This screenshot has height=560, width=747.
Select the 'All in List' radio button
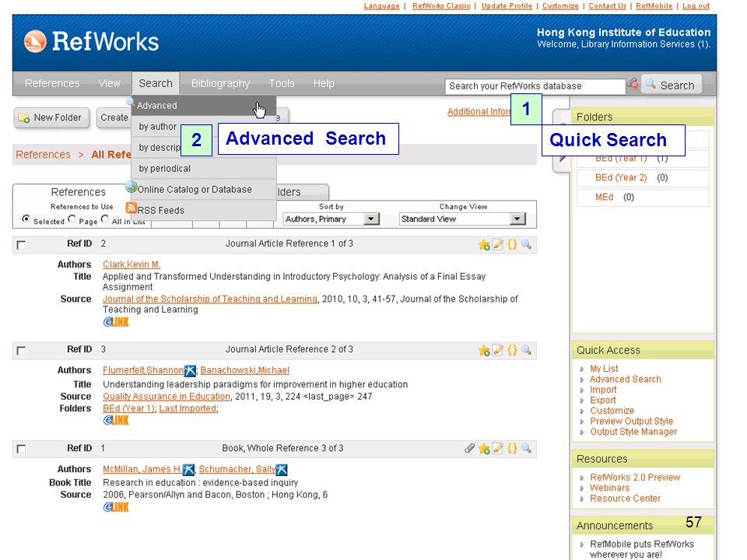click(x=105, y=219)
